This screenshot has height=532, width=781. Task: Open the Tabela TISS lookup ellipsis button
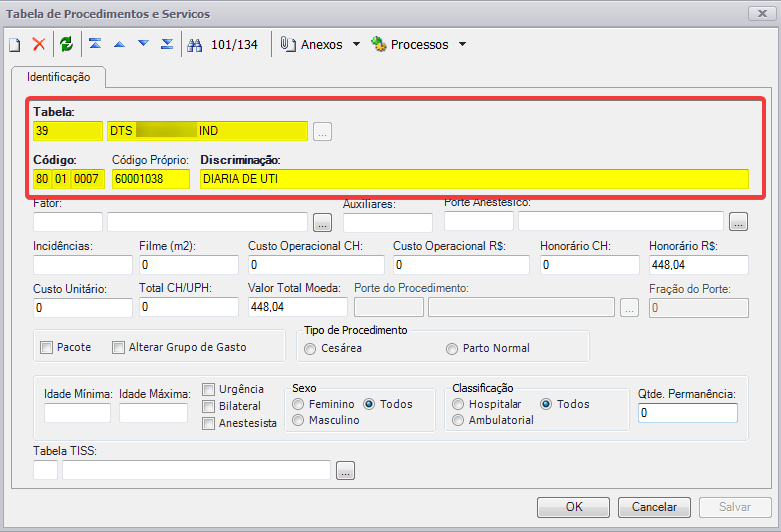tap(345, 470)
